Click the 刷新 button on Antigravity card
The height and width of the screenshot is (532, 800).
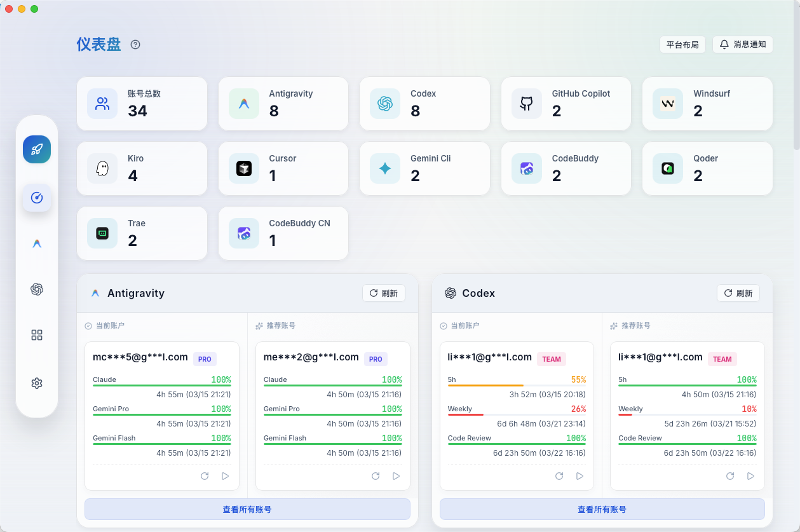[384, 293]
